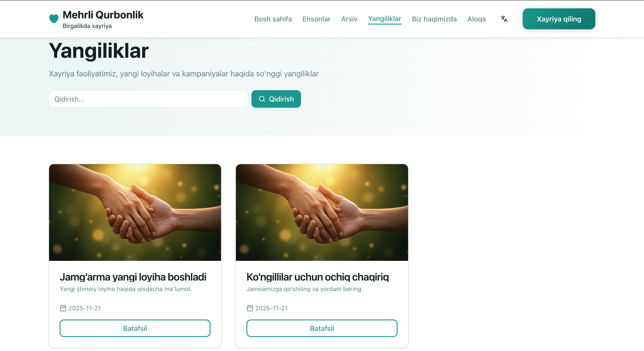Open Batafsil for Jamg'arma yangi loyiha
Viewport: 644px width, 351px height.
(135, 328)
